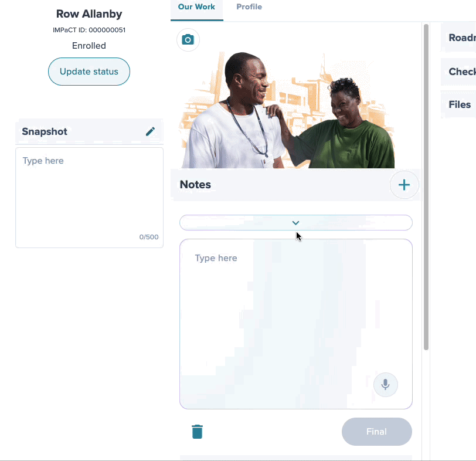Expand the note type dropdown chevron
This screenshot has height=461, width=476.
295,223
